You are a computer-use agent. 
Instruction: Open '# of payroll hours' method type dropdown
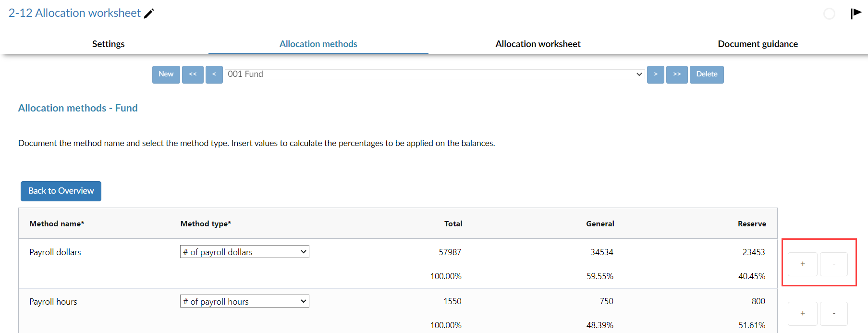[x=245, y=301]
